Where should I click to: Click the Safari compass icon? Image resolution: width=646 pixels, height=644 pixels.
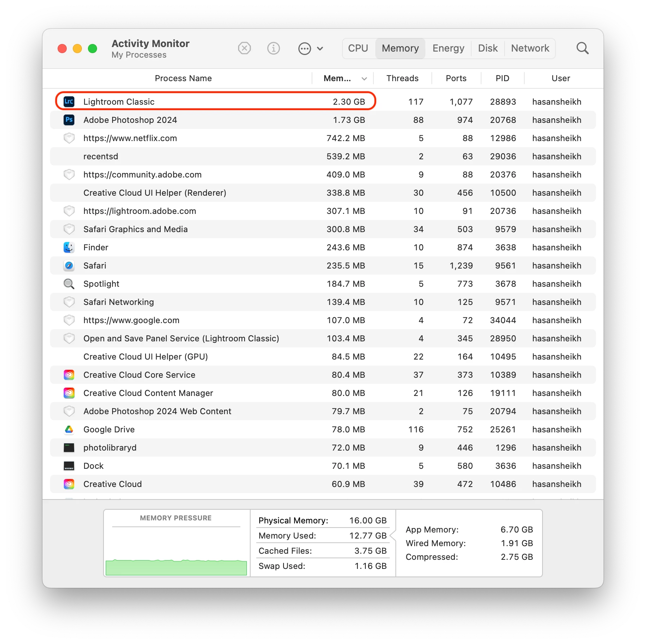click(x=69, y=265)
